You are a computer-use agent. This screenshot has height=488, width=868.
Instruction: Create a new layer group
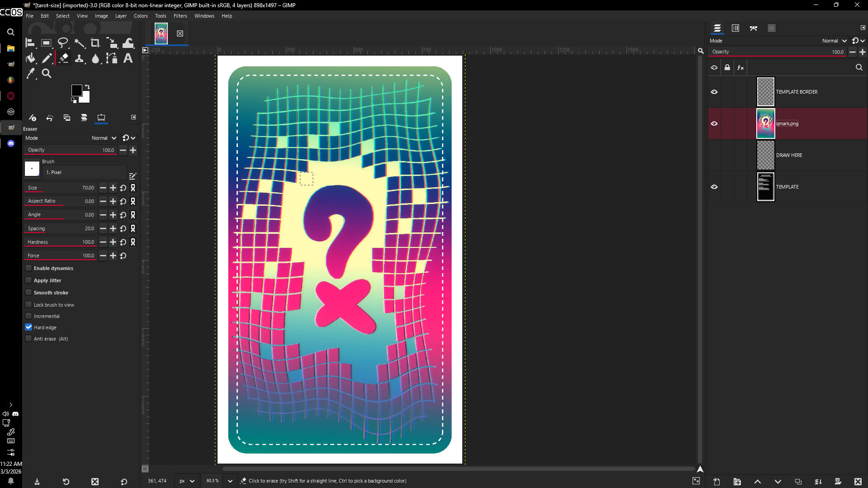(x=737, y=482)
